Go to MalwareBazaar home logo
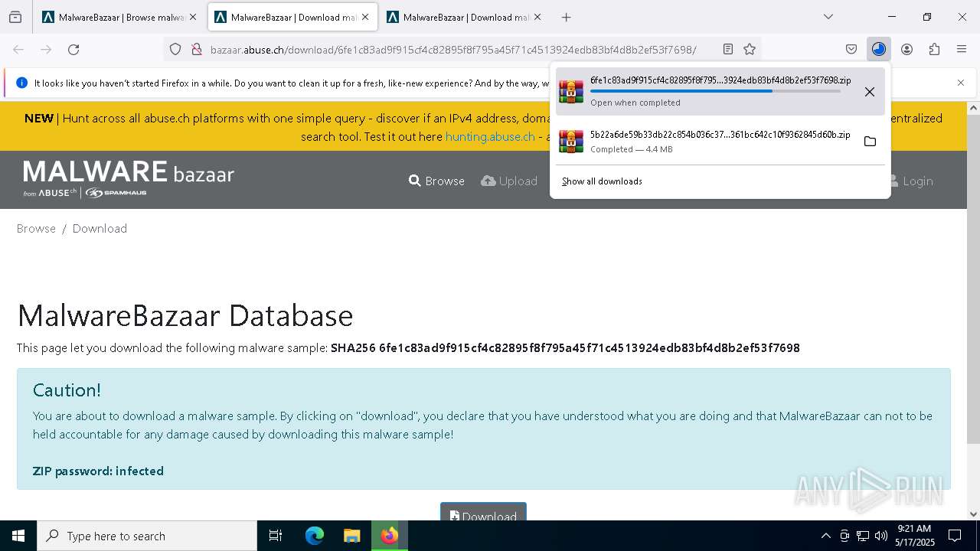980x551 pixels. coord(129,179)
